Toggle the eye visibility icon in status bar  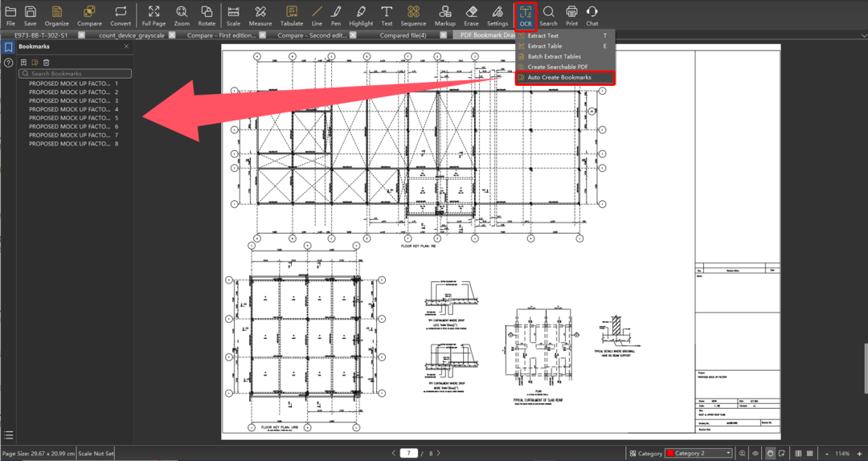click(755, 453)
